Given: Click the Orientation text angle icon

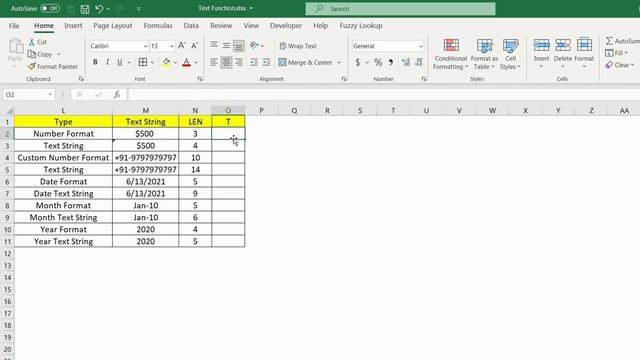Looking at the screenshot, I should coord(254,45).
